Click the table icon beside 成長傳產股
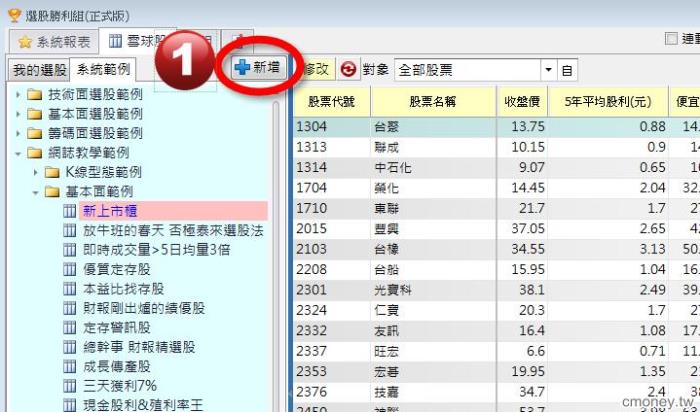This screenshot has height=412, width=700. pos(70,366)
